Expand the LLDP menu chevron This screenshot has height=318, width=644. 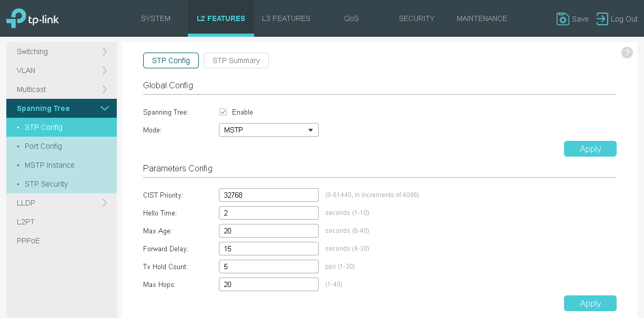(104, 203)
